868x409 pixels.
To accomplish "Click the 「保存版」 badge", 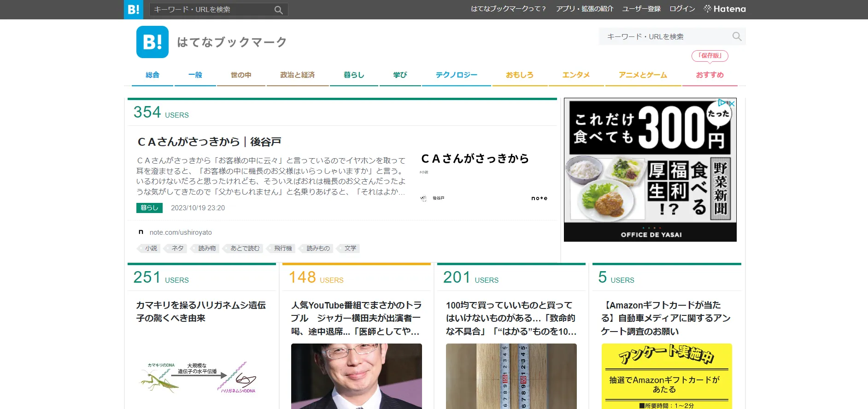I will [710, 56].
